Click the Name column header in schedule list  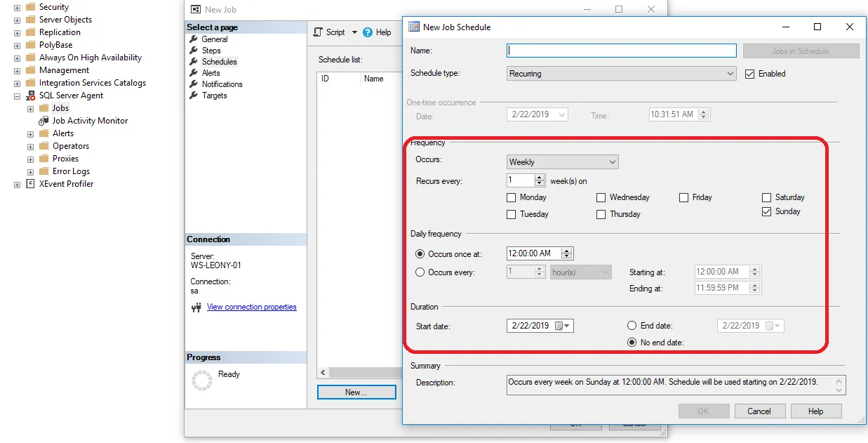point(374,79)
